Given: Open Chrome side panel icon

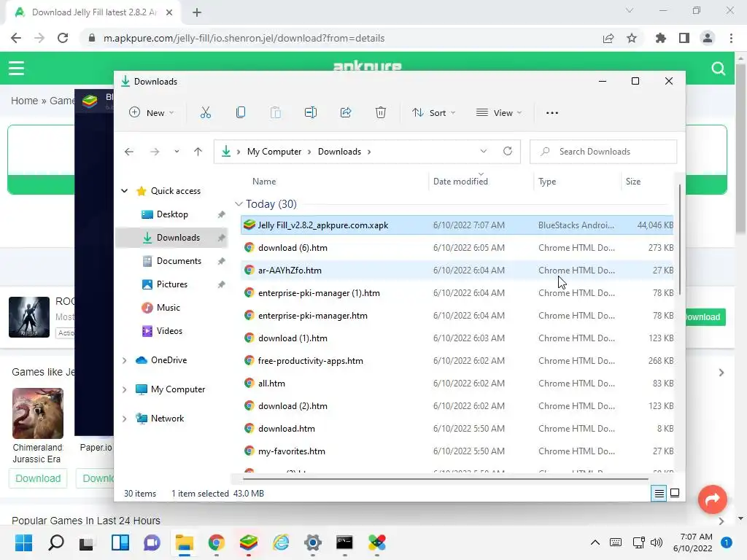Looking at the screenshot, I should coord(684,38).
